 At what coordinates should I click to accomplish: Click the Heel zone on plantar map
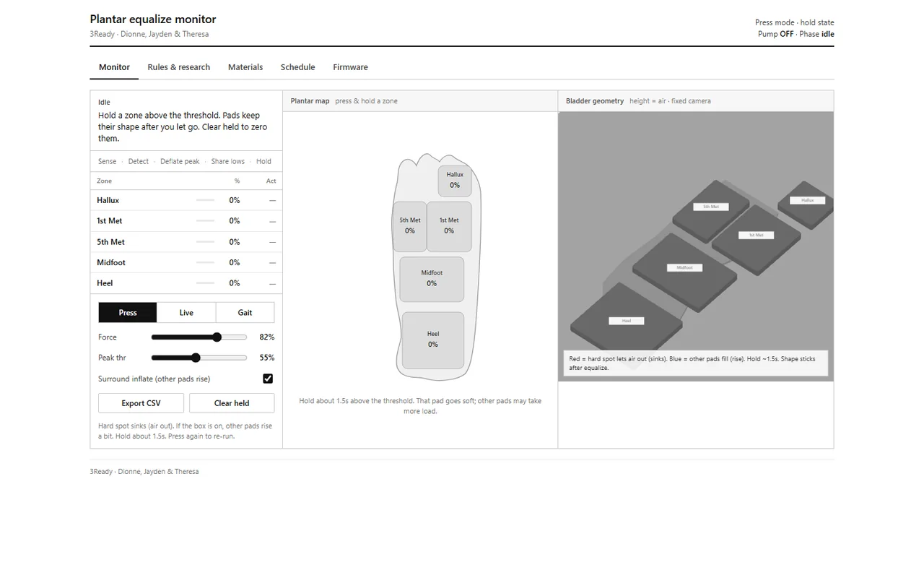[433, 340]
